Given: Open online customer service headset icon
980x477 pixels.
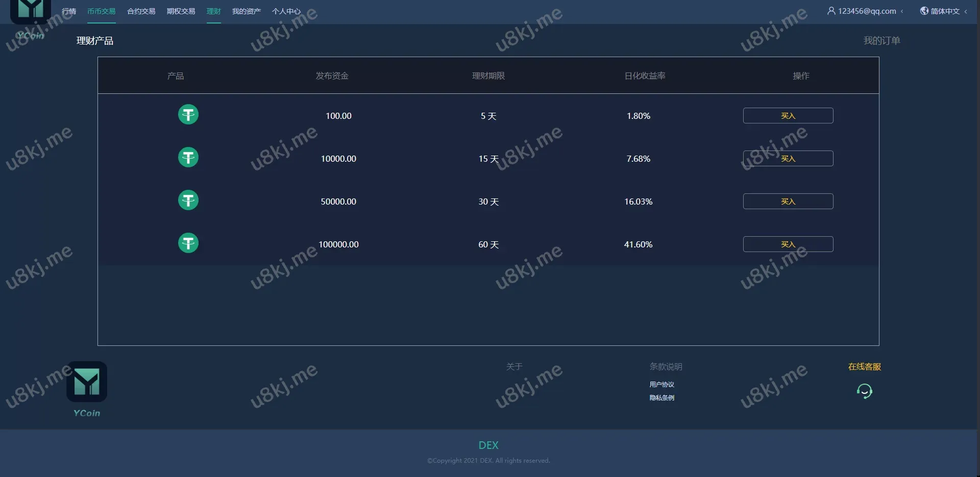Looking at the screenshot, I should point(864,391).
